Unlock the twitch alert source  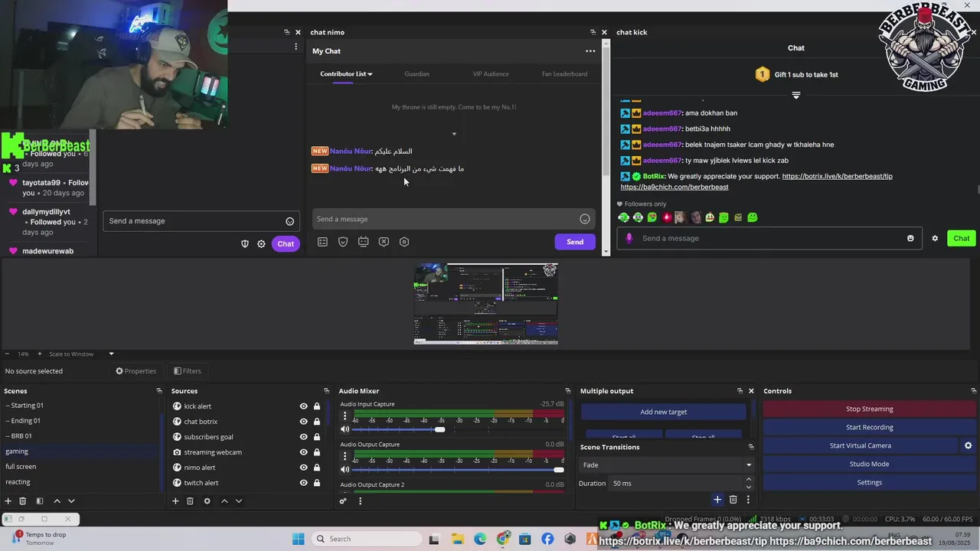coord(316,483)
